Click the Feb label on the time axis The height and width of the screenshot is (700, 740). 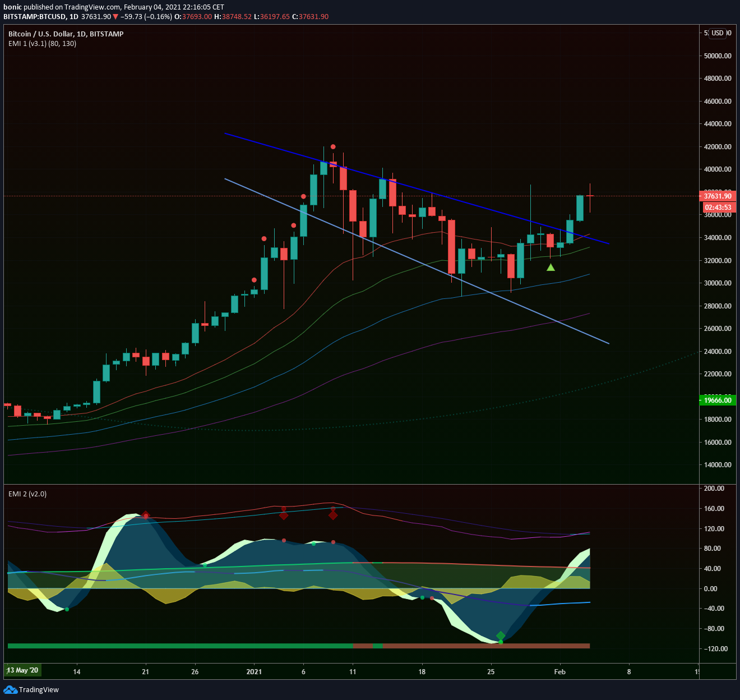[x=559, y=671]
